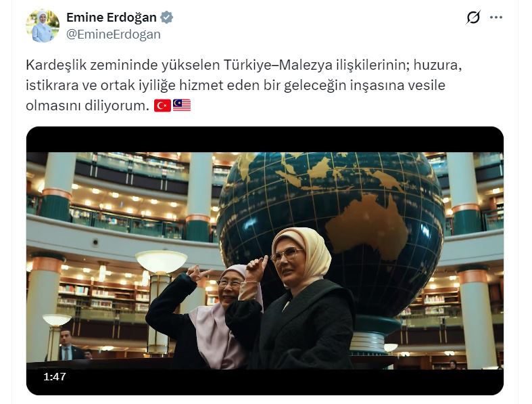Open Emine Erdoğan's profile avatar
This screenshot has height=404, width=532.
pos(43,26)
